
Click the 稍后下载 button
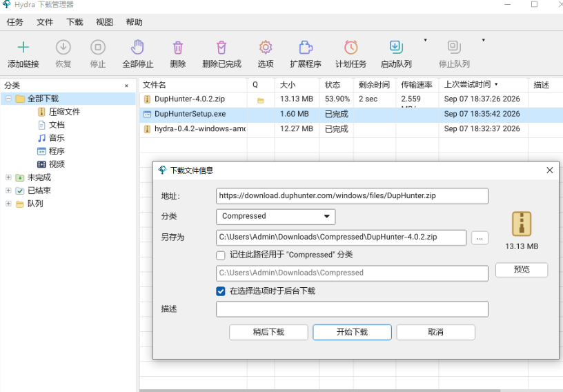pyautogui.click(x=268, y=332)
